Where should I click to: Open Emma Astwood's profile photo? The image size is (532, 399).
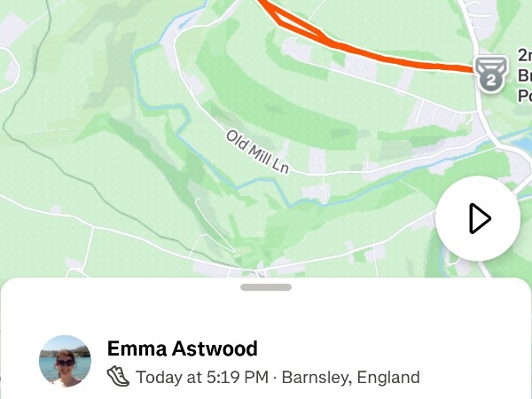[65, 362]
